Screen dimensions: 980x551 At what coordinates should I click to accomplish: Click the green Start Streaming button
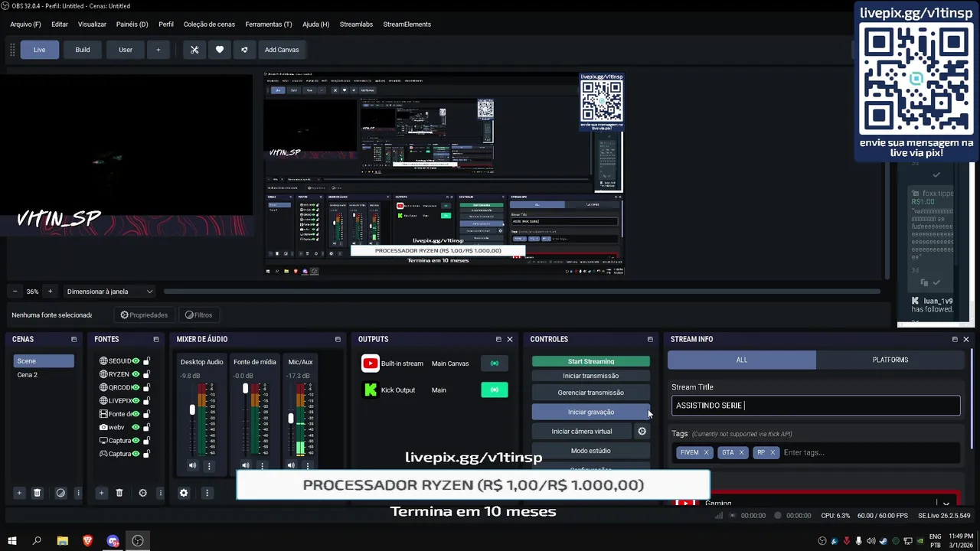(591, 361)
